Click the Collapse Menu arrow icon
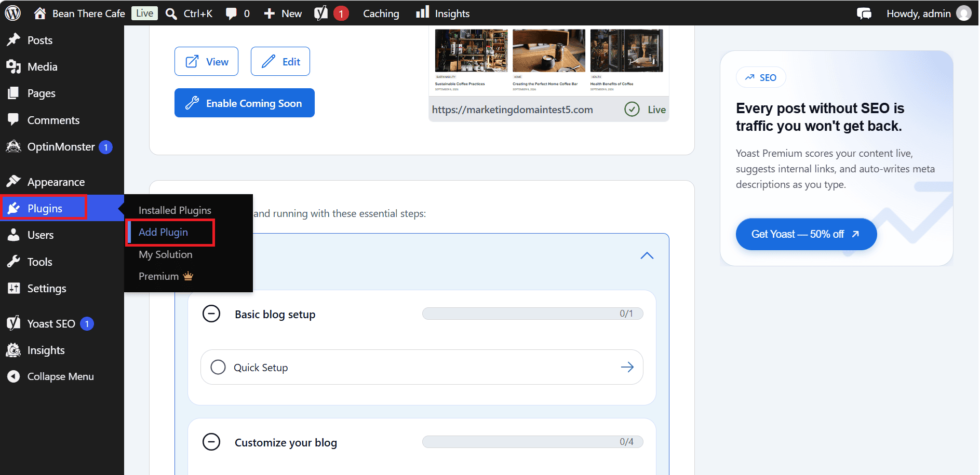The image size is (980, 475). tap(14, 376)
